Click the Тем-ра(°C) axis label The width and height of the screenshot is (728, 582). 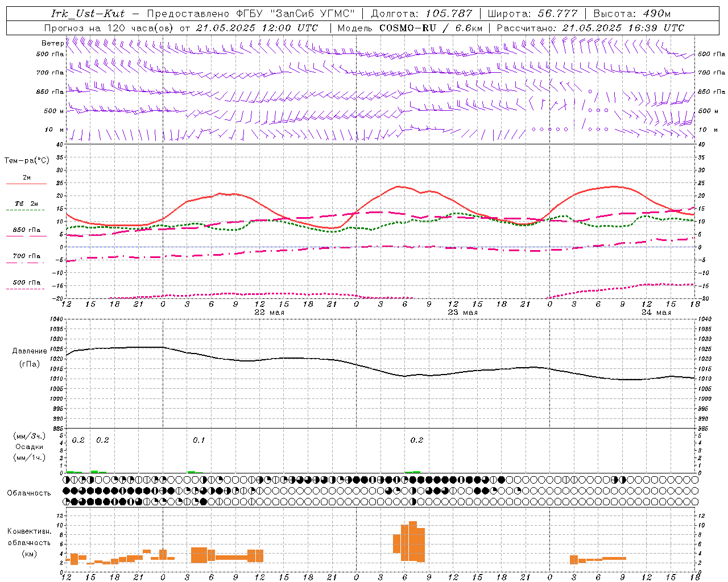(x=27, y=161)
